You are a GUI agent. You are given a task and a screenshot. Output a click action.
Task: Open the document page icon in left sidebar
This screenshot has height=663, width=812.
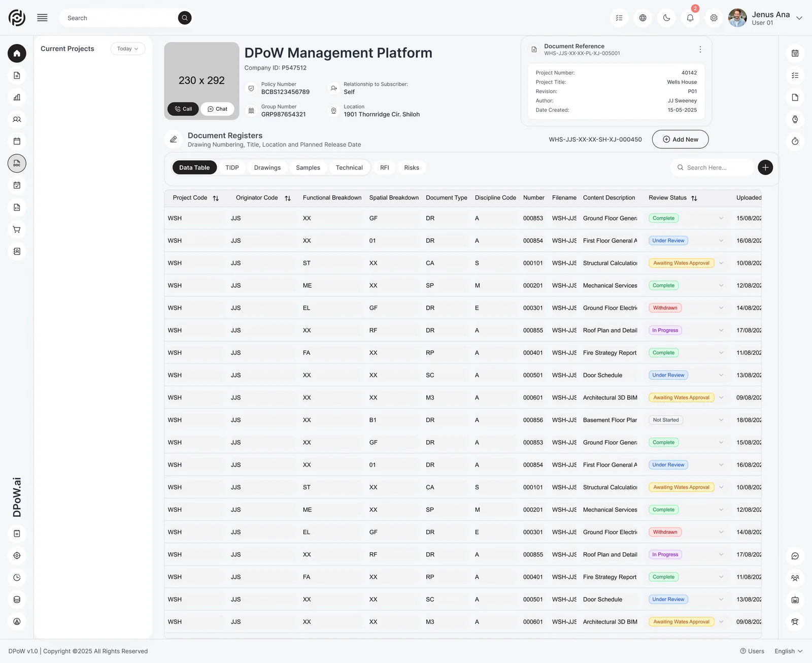click(x=17, y=76)
